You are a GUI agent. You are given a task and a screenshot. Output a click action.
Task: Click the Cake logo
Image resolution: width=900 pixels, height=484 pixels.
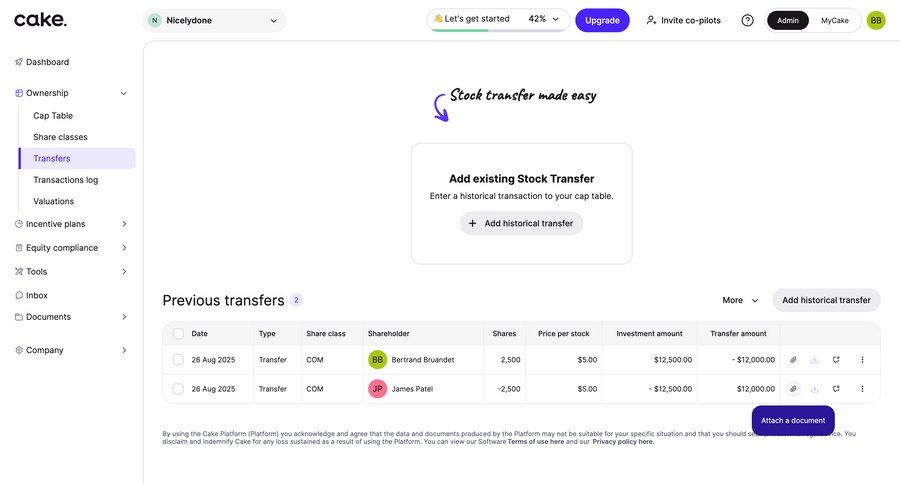(41, 20)
